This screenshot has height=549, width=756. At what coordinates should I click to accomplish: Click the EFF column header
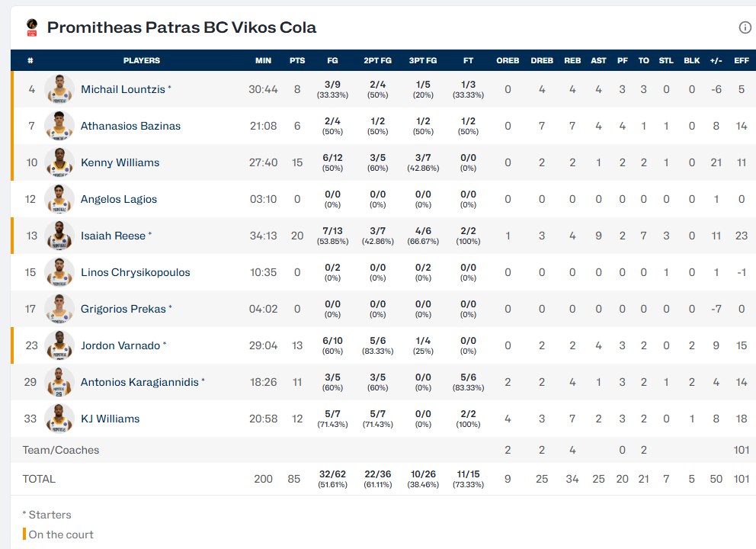coord(742,60)
